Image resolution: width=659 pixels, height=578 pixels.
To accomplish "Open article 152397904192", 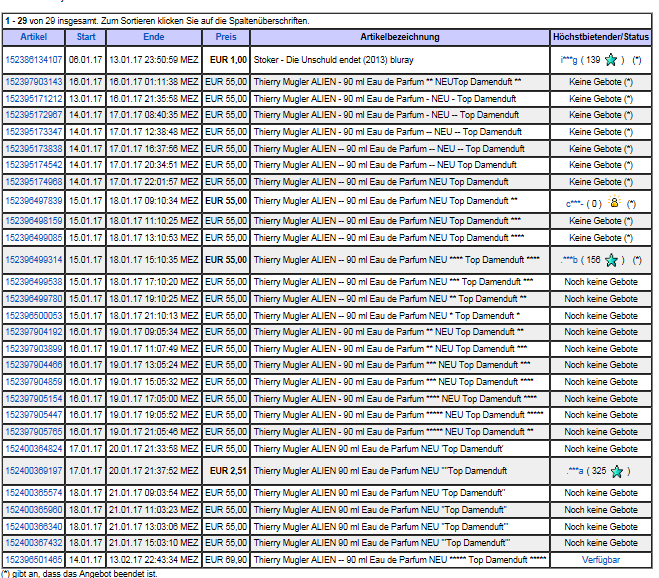I will (x=34, y=332).
